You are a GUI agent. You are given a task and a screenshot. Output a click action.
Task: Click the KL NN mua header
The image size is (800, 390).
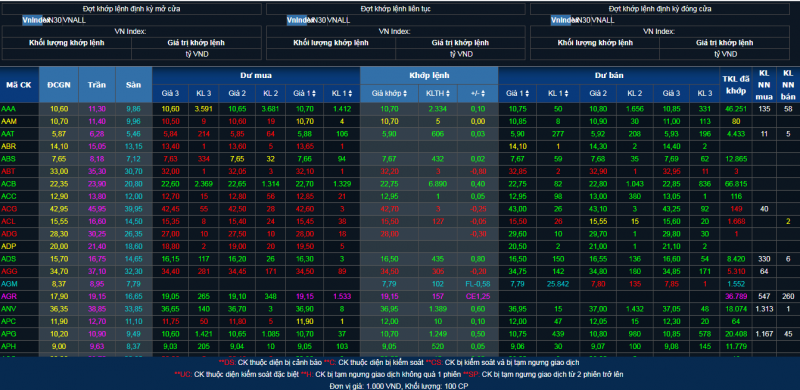coord(764,84)
